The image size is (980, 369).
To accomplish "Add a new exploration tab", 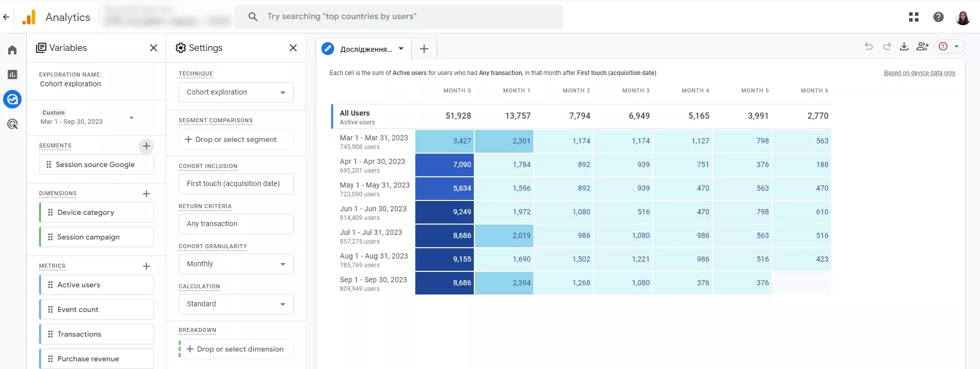I will 424,49.
